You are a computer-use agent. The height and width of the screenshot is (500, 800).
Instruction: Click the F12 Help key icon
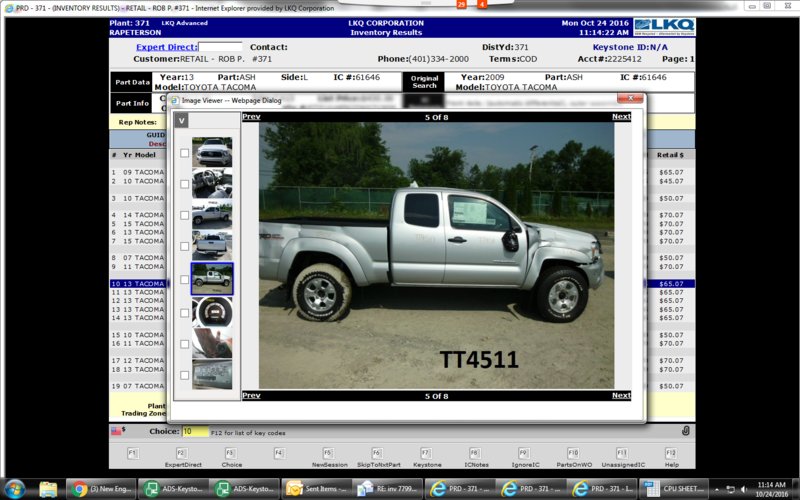(x=671, y=453)
